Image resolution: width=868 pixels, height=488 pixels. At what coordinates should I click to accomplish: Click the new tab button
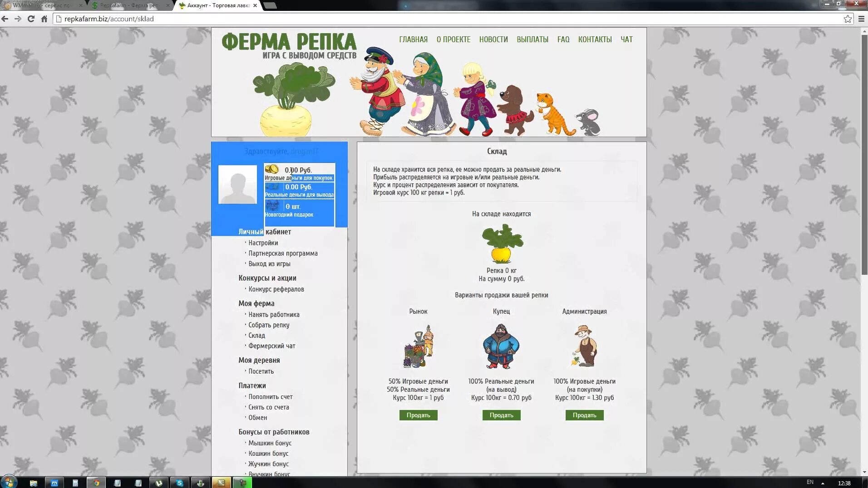tap(270, 5)
